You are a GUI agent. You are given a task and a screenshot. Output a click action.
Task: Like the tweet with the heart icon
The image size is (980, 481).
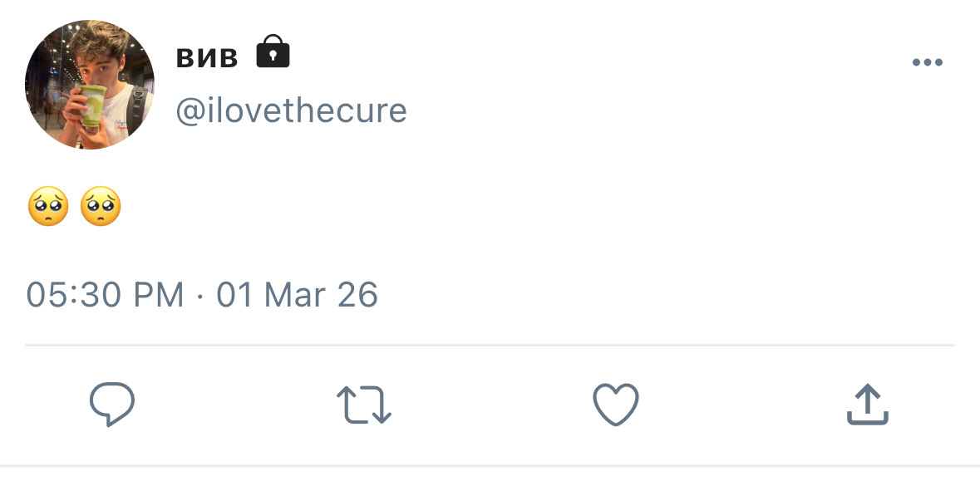pyautogui.click(x=615, y=405)
